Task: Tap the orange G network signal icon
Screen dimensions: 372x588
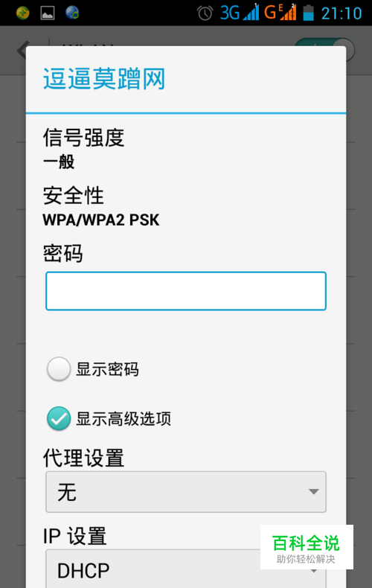Action: pos(280,13)
